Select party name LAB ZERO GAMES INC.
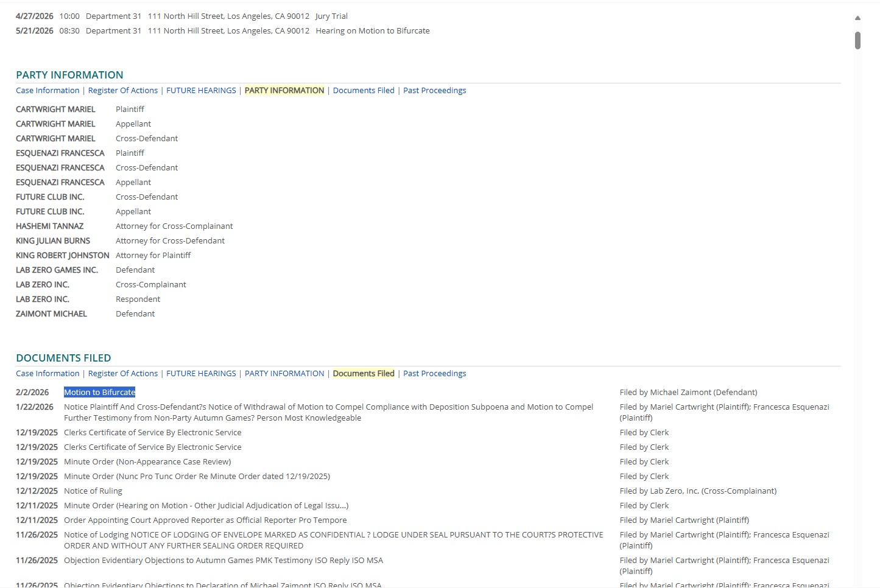This screenshot has width=880, height=588. point(57,270)
